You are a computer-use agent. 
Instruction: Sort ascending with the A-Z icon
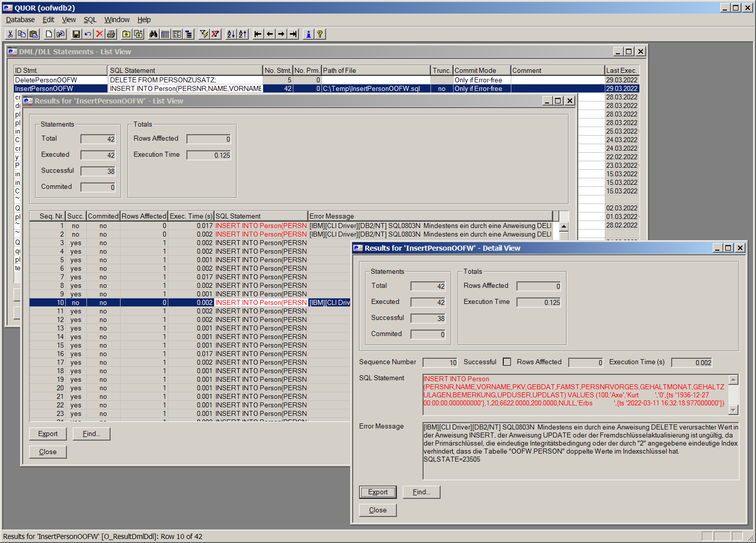pos(231,34)
